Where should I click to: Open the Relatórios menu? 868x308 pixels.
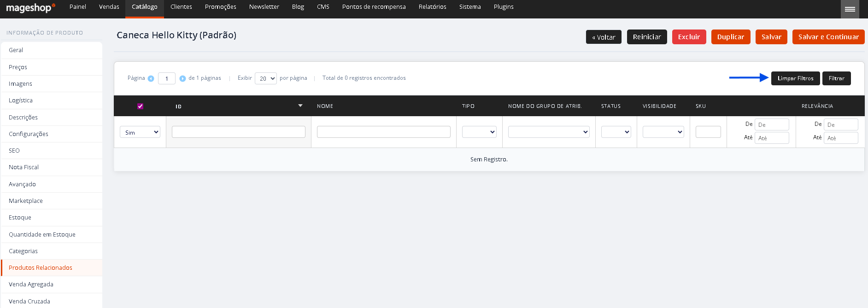coord(432,7)
